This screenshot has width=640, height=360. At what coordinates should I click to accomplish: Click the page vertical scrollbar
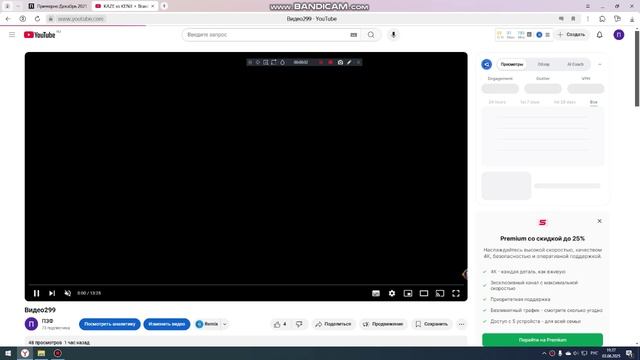[637, 68]
